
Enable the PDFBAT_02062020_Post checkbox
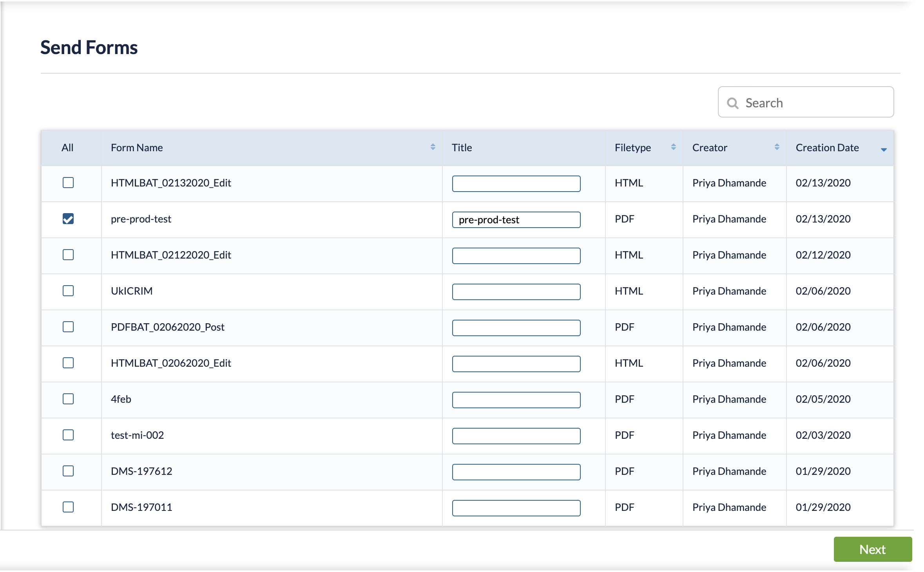point(68,327)
